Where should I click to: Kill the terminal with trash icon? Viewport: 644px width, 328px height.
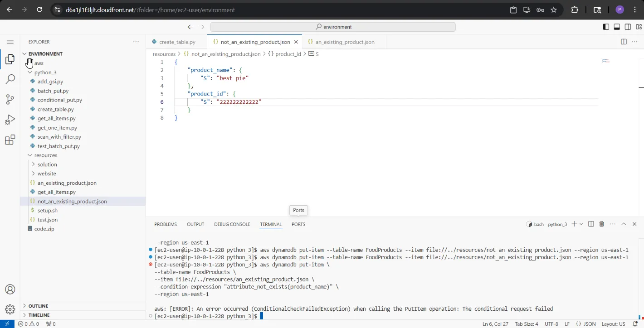tap(602, 224)
